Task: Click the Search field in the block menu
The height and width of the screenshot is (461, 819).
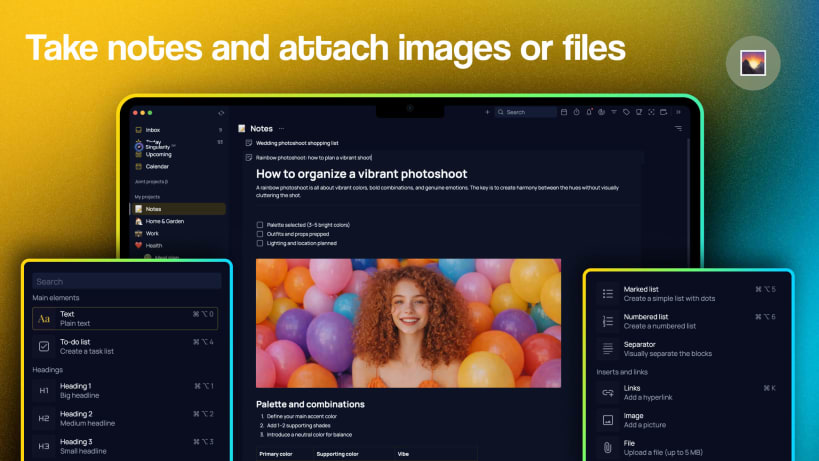Action: (126, 281)
